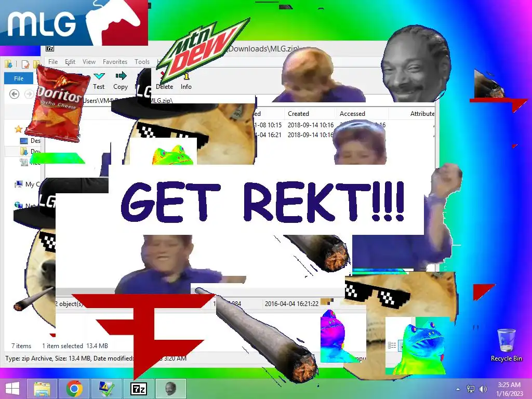Screen dimensions: 532x399
Task: Select My Computer in Explorer navigation pane
Action: [27, 184]
